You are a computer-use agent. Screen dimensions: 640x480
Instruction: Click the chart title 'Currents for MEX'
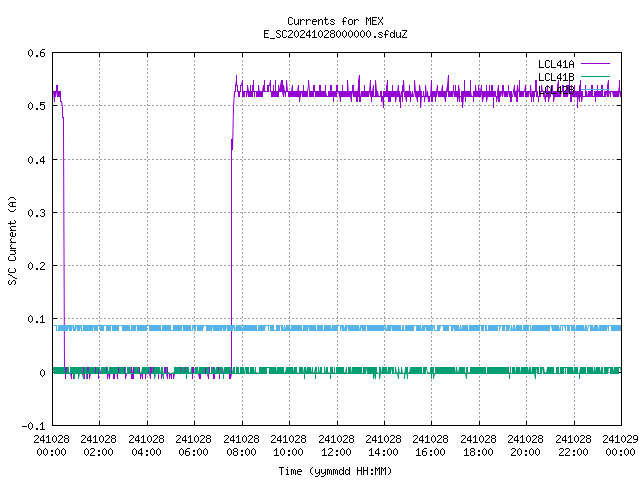click(335, 21)
